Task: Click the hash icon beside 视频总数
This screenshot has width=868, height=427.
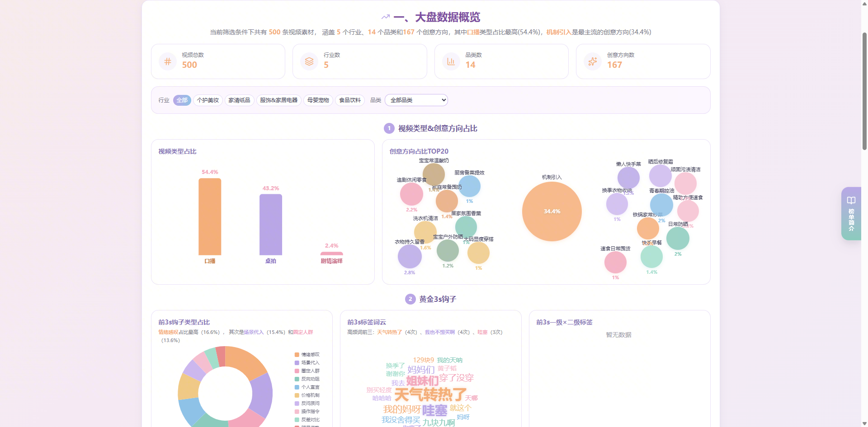Action: pos(168,61)
